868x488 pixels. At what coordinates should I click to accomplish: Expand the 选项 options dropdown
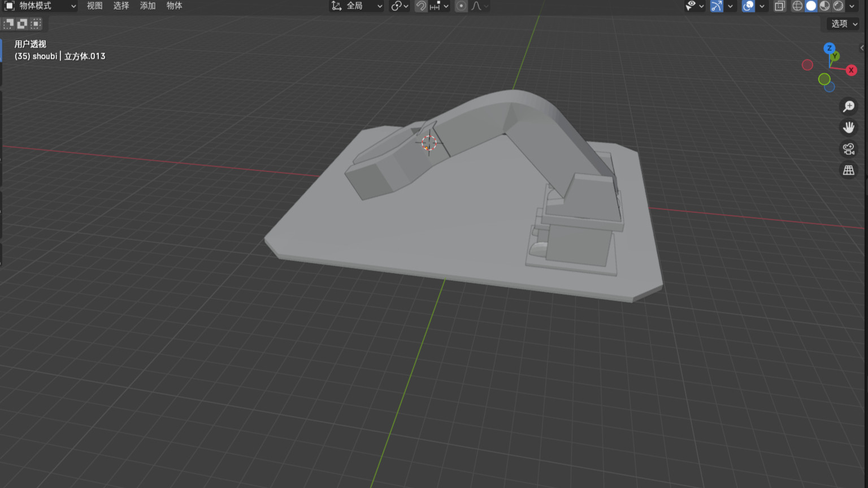[x=844, y=24]
